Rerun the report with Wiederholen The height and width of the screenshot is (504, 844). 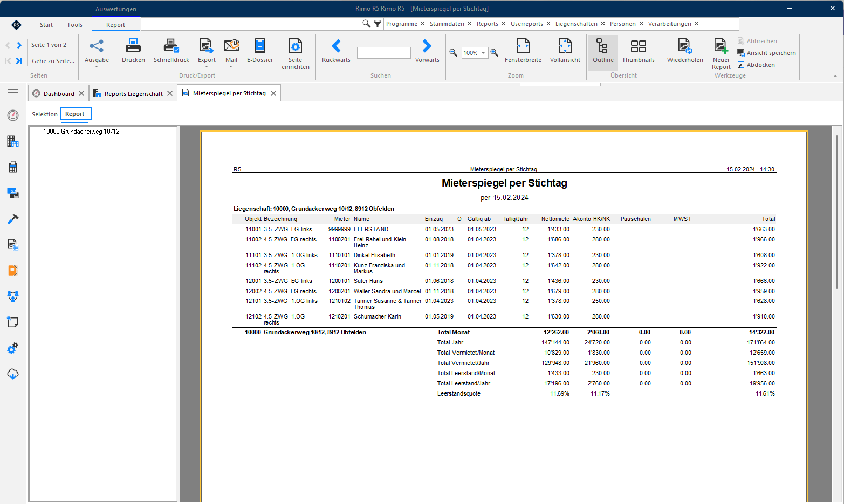coord(685,51)
